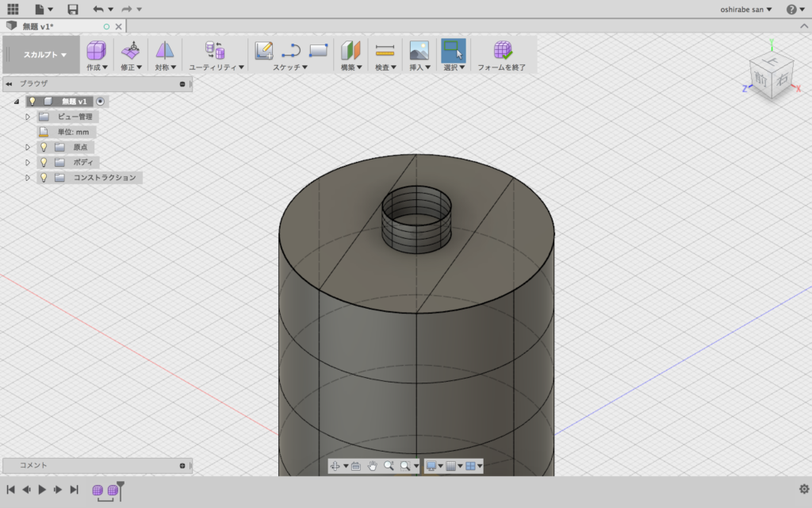Open the oshirabe san account dropdown
This screenshot has width=812, height=508.
pyautogui.click(x=745, y=10)
